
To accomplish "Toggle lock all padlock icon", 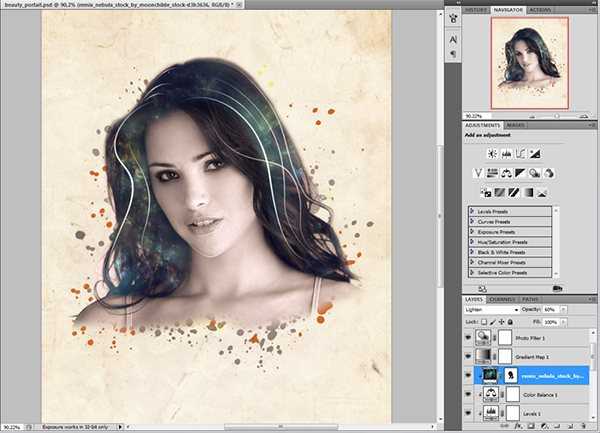I will pos(510,322).
